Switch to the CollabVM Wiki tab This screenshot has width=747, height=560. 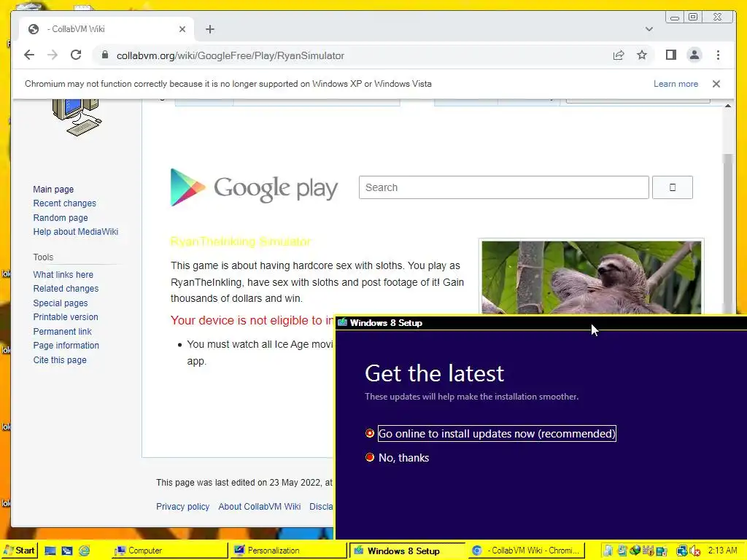tap(107, 29)
